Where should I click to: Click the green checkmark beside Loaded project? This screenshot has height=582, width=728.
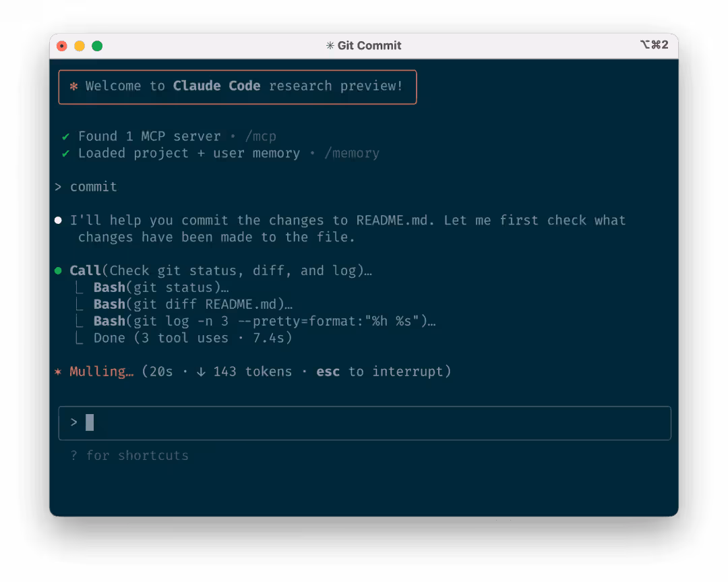[65, 153]
